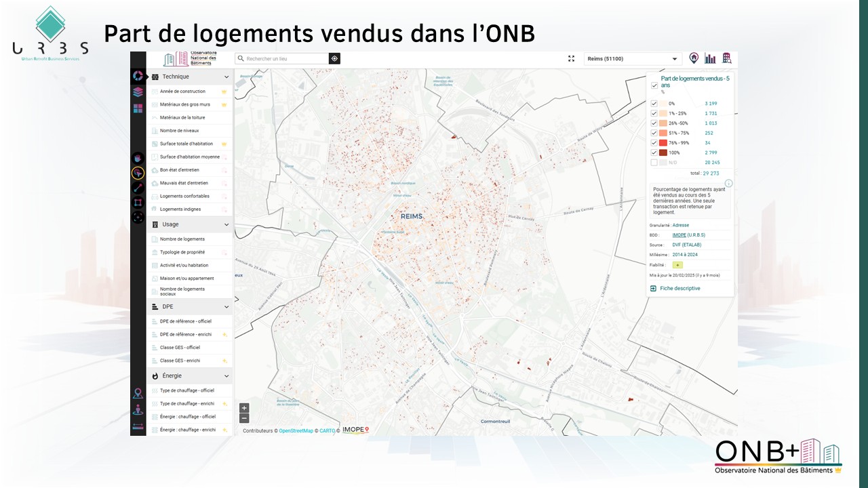Choose Typologie de propriété in Usage list
868x488 pixels.
[x=182, y=252]
